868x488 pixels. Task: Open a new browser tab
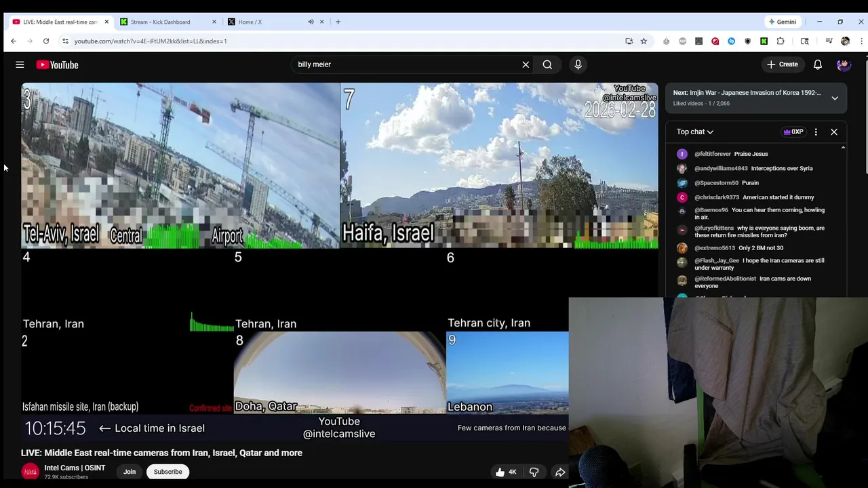point(338,22)
